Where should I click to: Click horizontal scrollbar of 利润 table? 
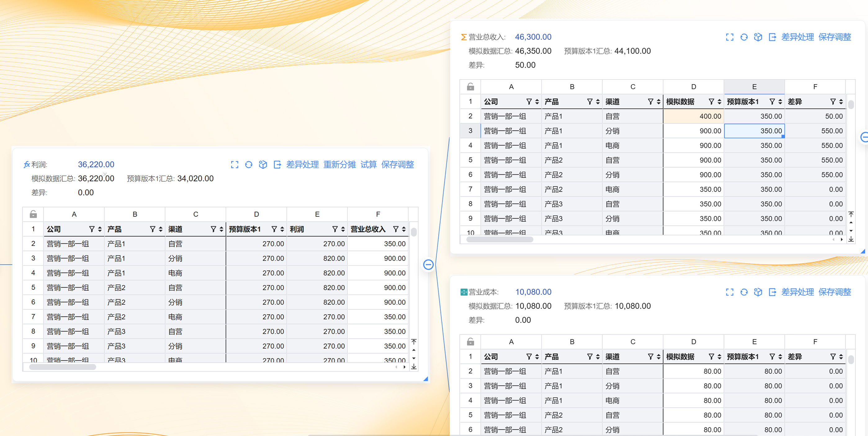click(63, 367)
